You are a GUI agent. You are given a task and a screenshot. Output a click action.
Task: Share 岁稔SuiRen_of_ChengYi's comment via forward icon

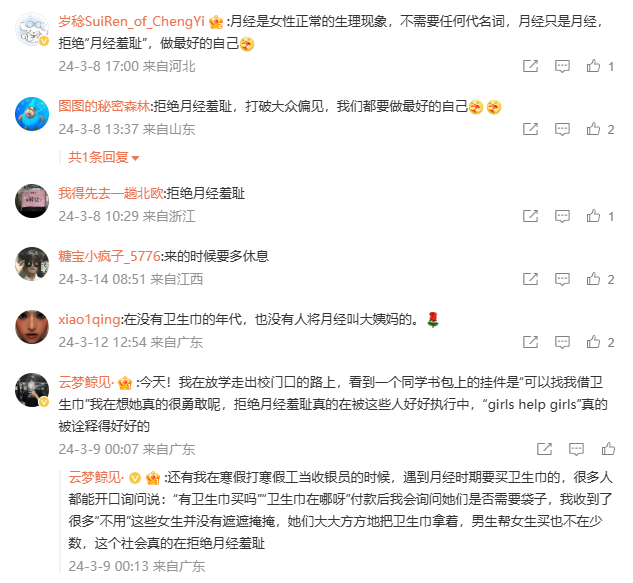point(530,66)
